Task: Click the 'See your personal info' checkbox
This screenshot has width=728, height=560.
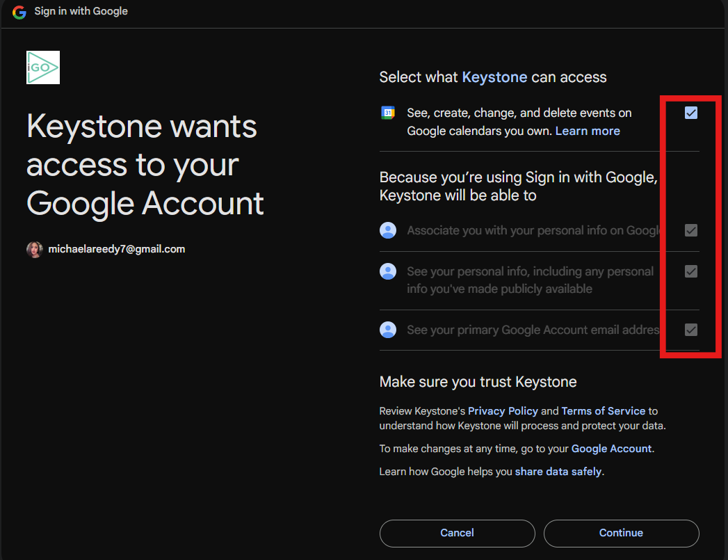Action: click(691, 271)
